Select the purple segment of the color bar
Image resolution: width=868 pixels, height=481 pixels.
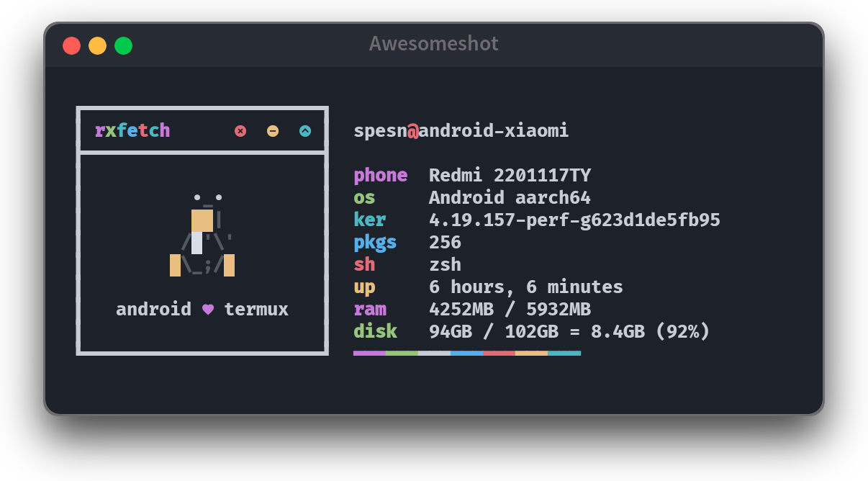pos(369,353)
